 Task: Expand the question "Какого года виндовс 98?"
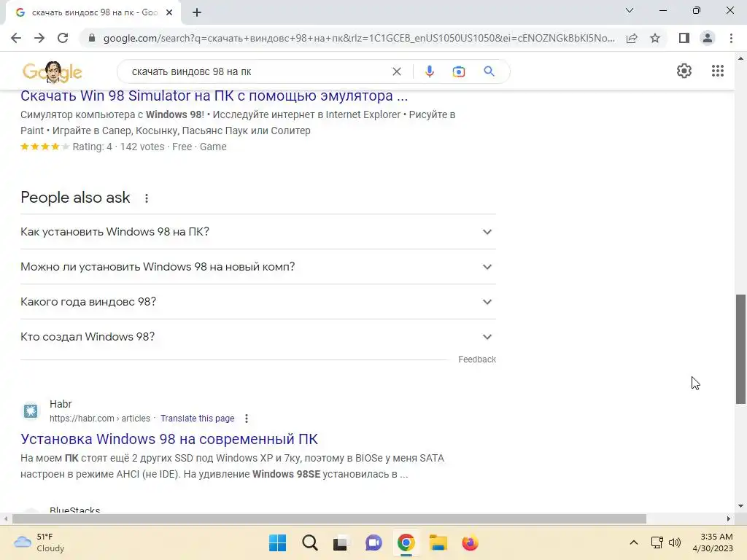[258, 302]
